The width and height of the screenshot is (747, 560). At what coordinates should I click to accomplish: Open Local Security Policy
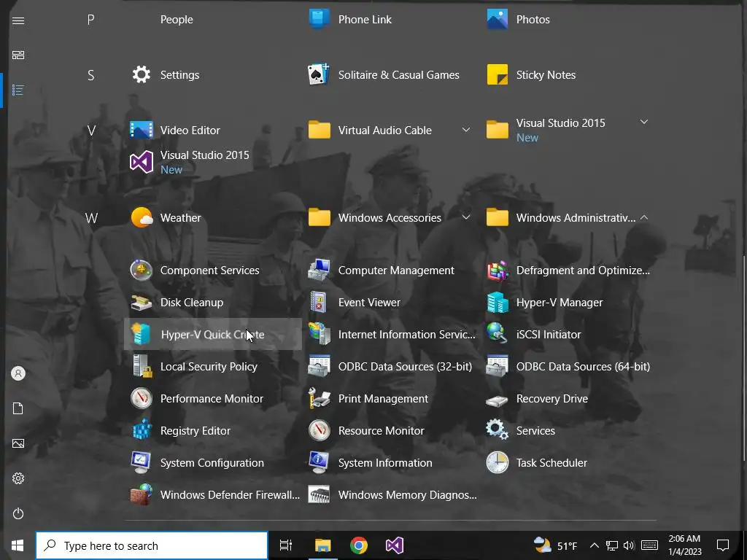(x=212, y=366)
